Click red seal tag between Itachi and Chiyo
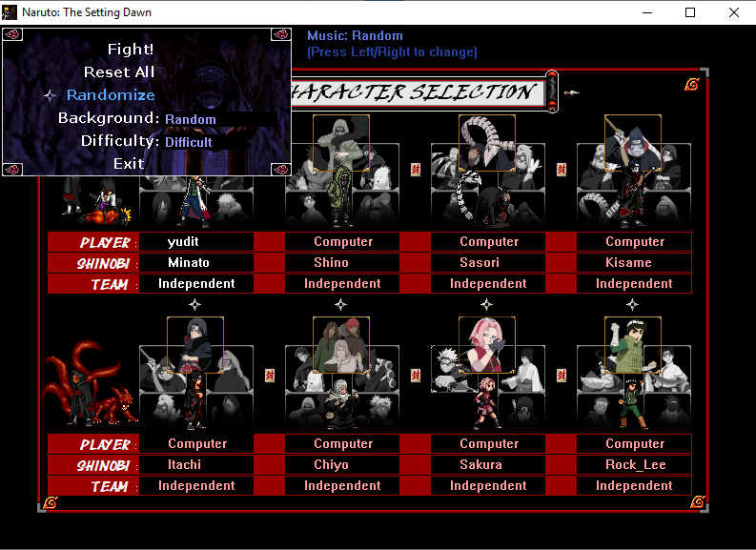The image size is (756, 550). [x=270, y=375]
